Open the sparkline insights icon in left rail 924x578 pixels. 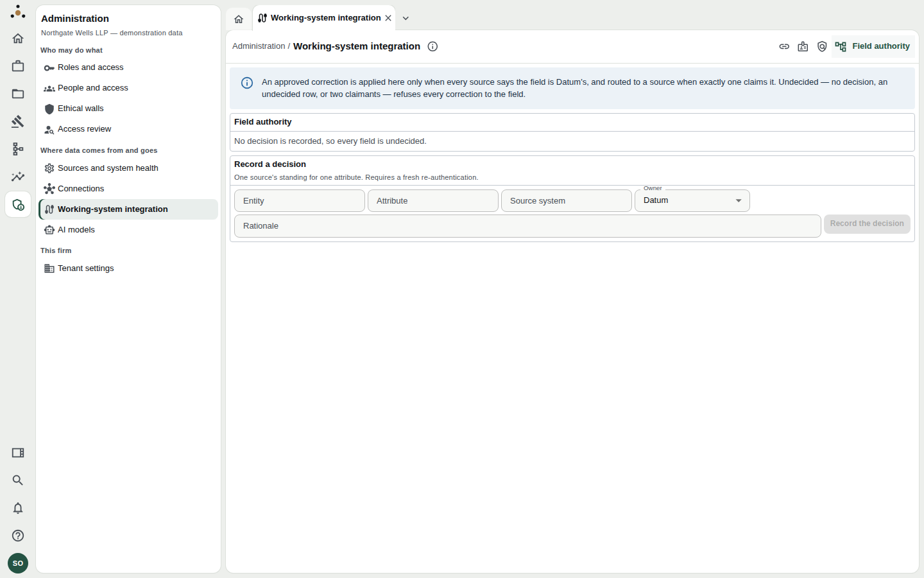(18, 177)
